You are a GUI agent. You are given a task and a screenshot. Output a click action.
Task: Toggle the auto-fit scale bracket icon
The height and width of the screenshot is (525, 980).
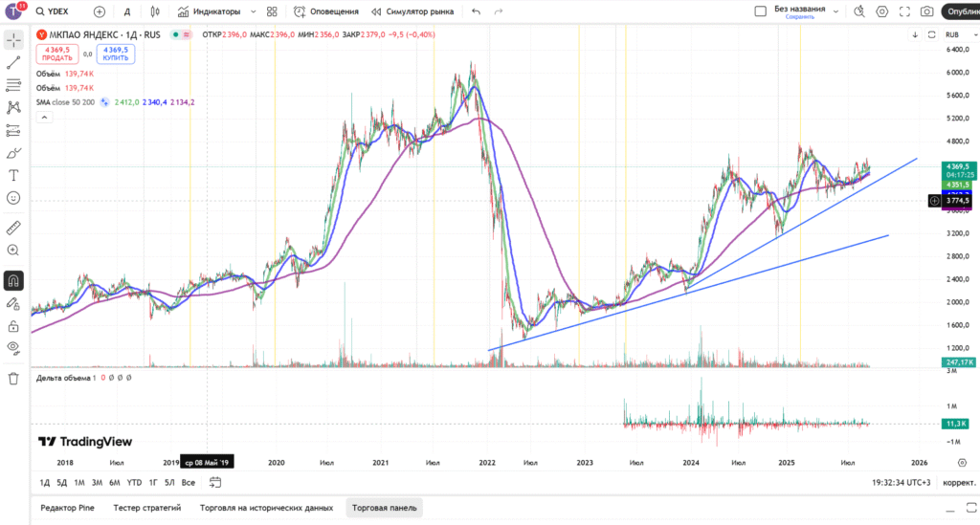click(931, 35)
